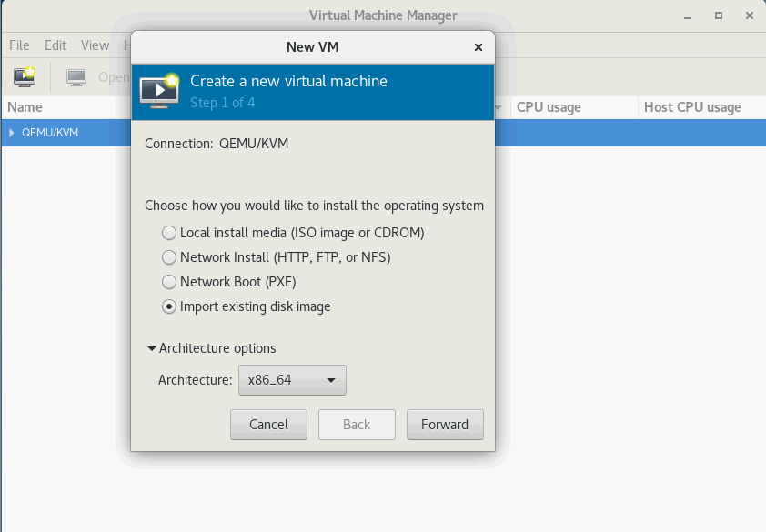This screenshot has width=766, height=532.
Task: Select Network Boot (PXE) option
Action: (x=169, y=282)
